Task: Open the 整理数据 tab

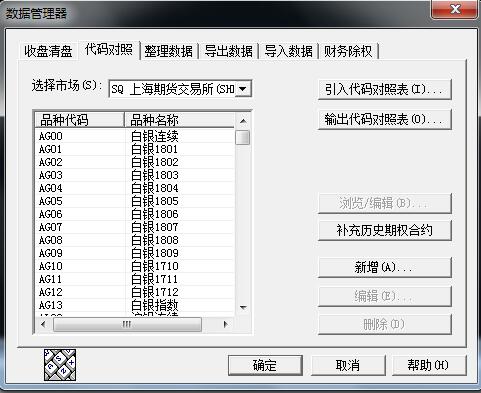Action: click(x=169, y=51)
